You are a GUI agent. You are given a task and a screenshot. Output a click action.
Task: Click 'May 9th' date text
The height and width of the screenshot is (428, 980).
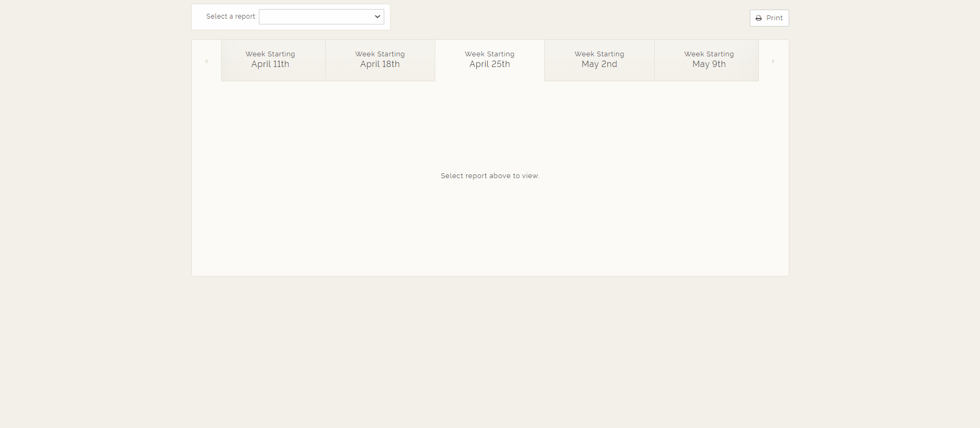(709, 64)
